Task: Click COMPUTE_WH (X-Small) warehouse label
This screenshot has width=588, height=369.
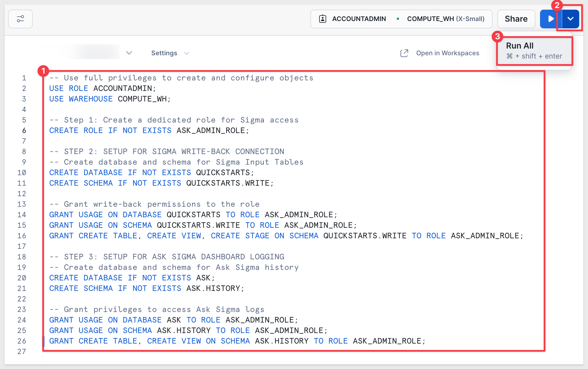Action: [x=446, y=19]
